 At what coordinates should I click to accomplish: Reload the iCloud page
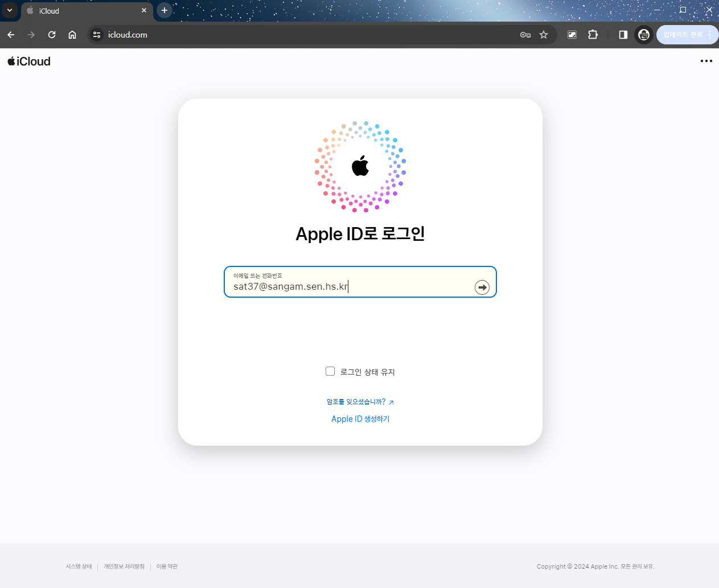[52, 35]
